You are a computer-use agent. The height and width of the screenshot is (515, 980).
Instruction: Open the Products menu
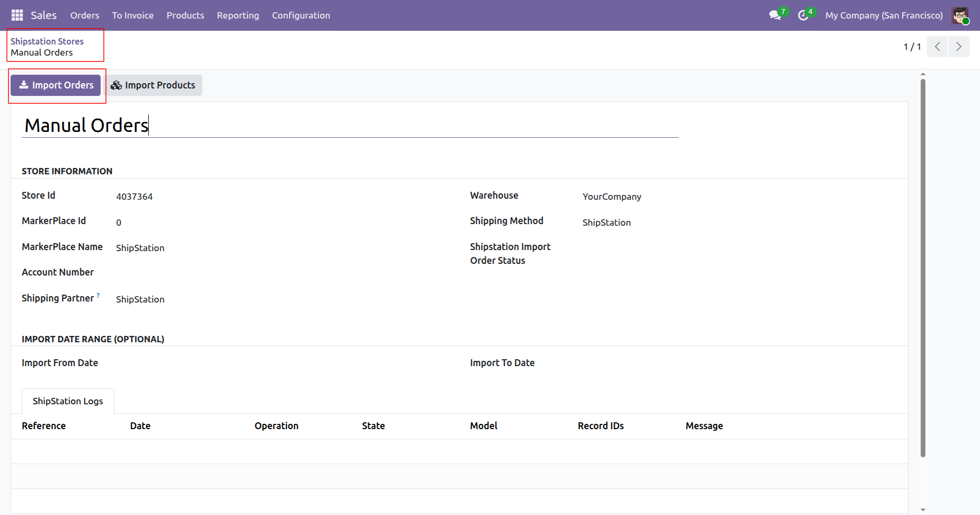[185, 15]
